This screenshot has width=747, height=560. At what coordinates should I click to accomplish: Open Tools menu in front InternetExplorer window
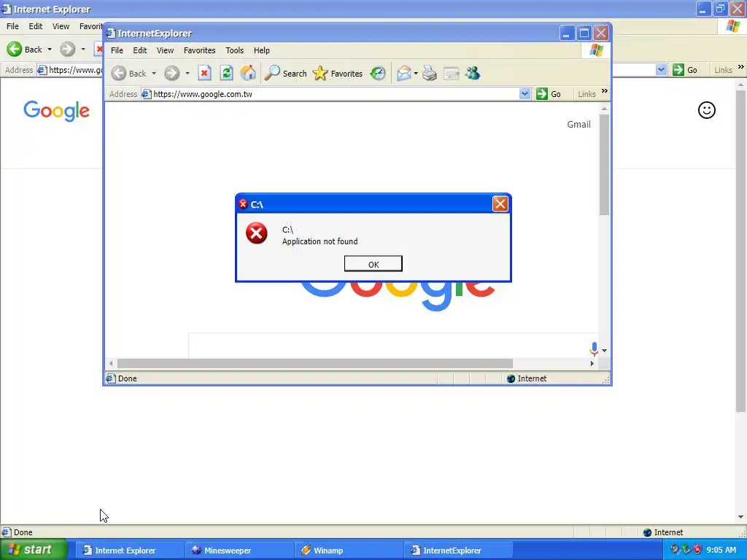click(x=234, y=50)
